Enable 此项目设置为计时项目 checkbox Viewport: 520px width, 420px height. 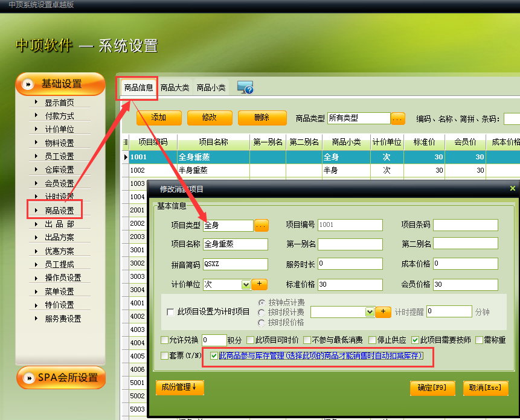click(170, 312)
